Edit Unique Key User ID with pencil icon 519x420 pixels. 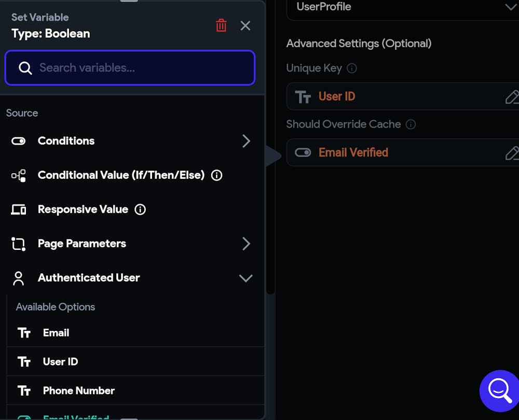tap(512, 96)
